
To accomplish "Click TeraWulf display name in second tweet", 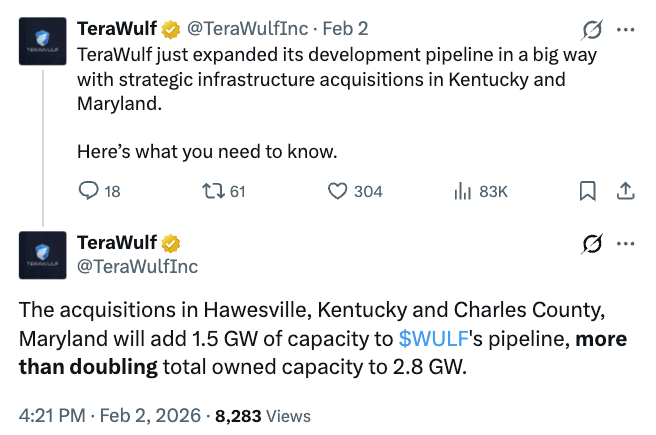I will click(117, 244).
